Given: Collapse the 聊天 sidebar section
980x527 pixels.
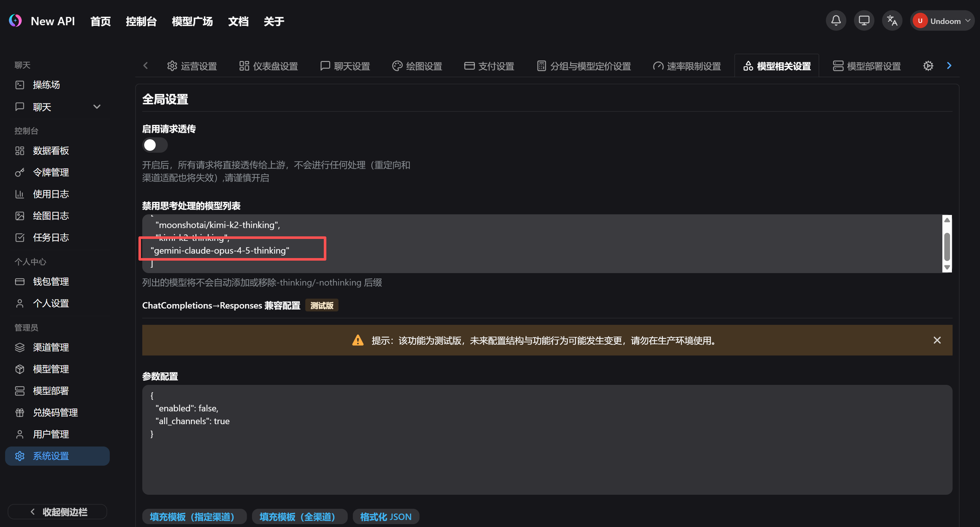Looking at the screenshot, I should 97,107.
